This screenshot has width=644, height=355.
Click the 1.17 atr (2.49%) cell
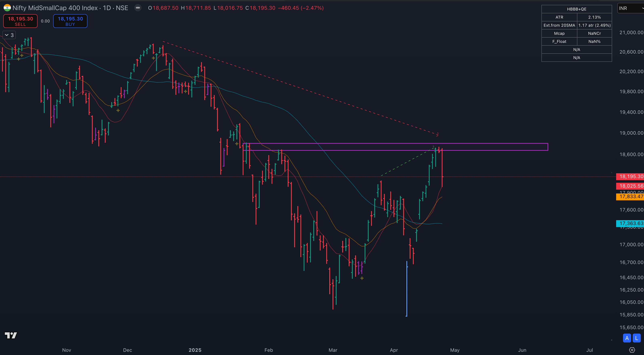594,25
